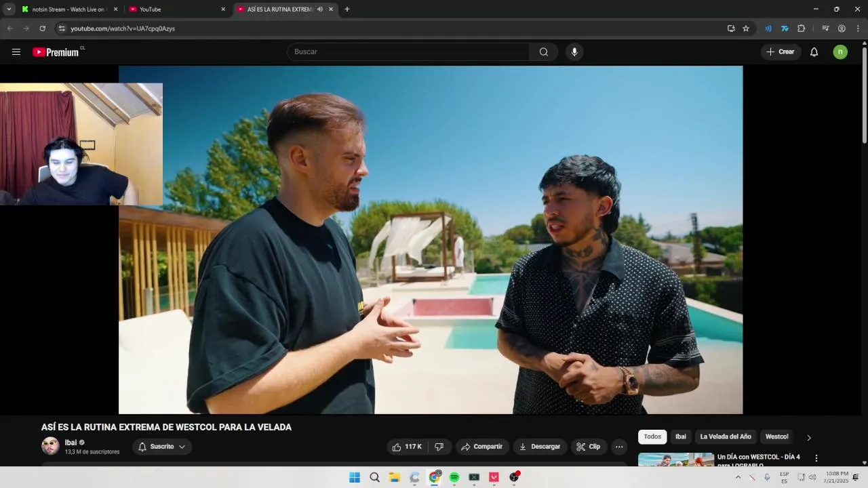View site information icon in address bar
This screenshot has height=488, width=868.
point(62,28)
